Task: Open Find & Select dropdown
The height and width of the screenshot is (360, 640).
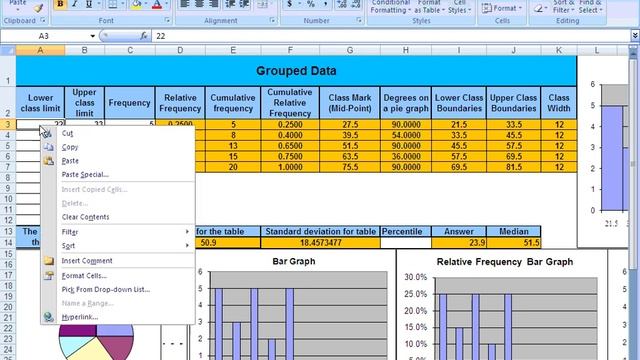Action: pos(590,7)
